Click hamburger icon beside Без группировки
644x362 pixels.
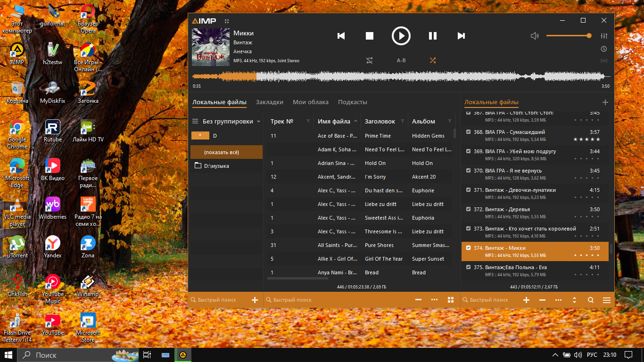[x=195, y=122]
